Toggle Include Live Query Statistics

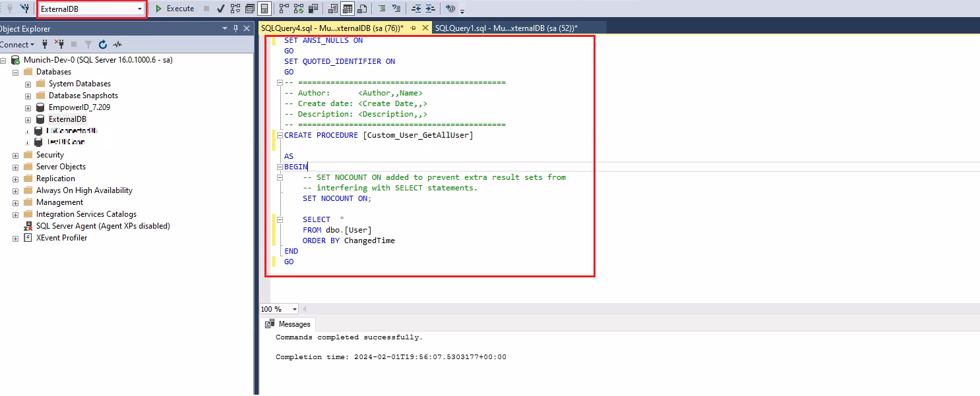pos(299,9)
